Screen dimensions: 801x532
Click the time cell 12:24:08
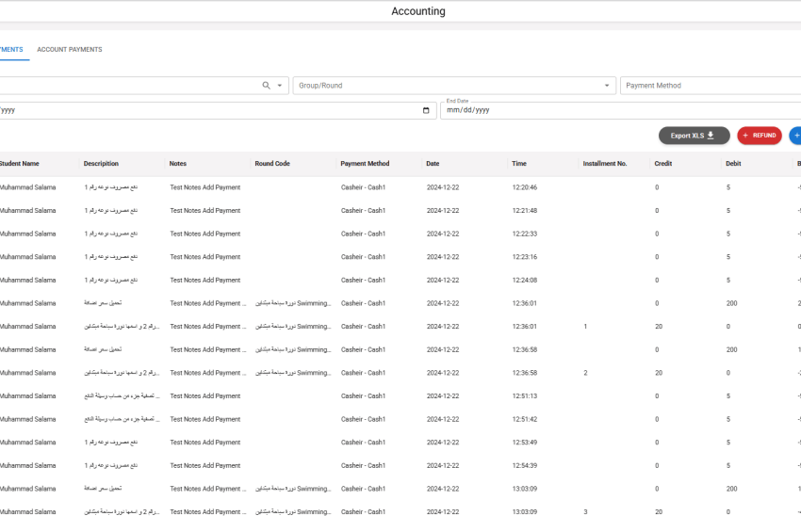(x=525, y=281)
